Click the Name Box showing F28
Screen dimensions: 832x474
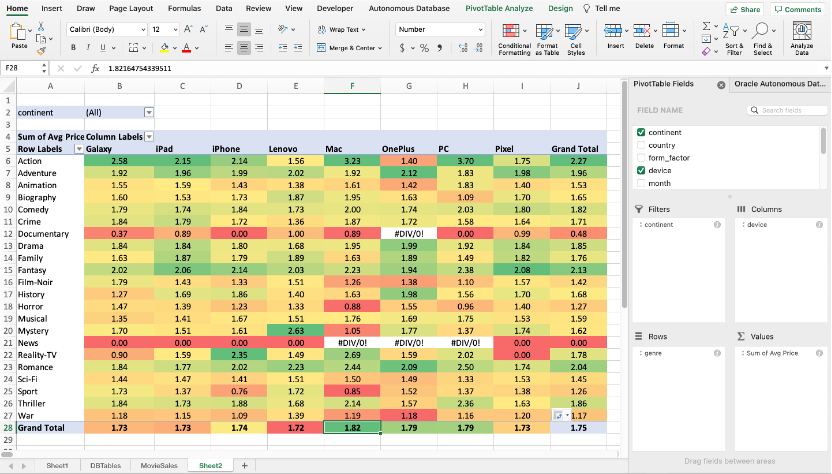[x=20, y=68]
